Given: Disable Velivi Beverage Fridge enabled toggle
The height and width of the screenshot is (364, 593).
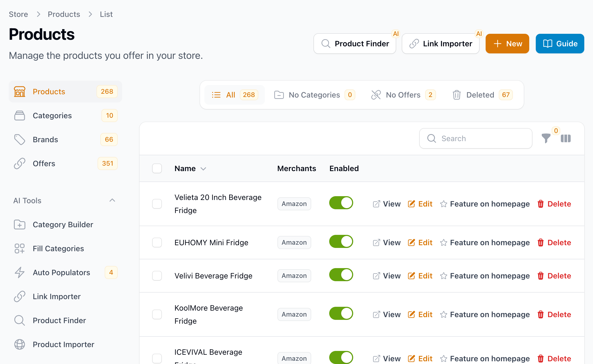Looking at the screenshot, I should [341, 275].
